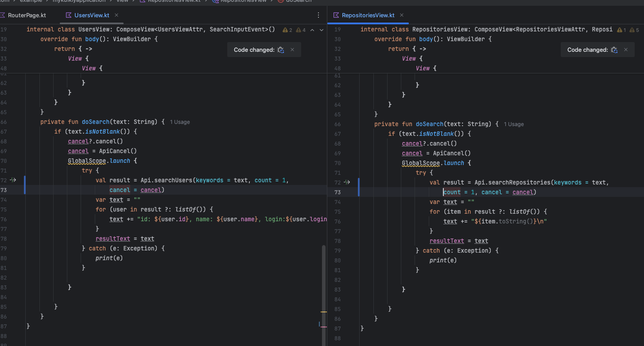Viewport: 644px width, 346px height.
Task: Click 'ApiCancel()' in RepositoriesView line 69
Action: tap(452, 153)
